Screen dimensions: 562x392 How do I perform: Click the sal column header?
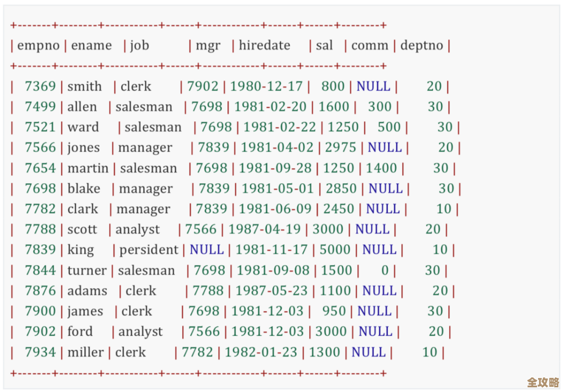pos(324,46)
